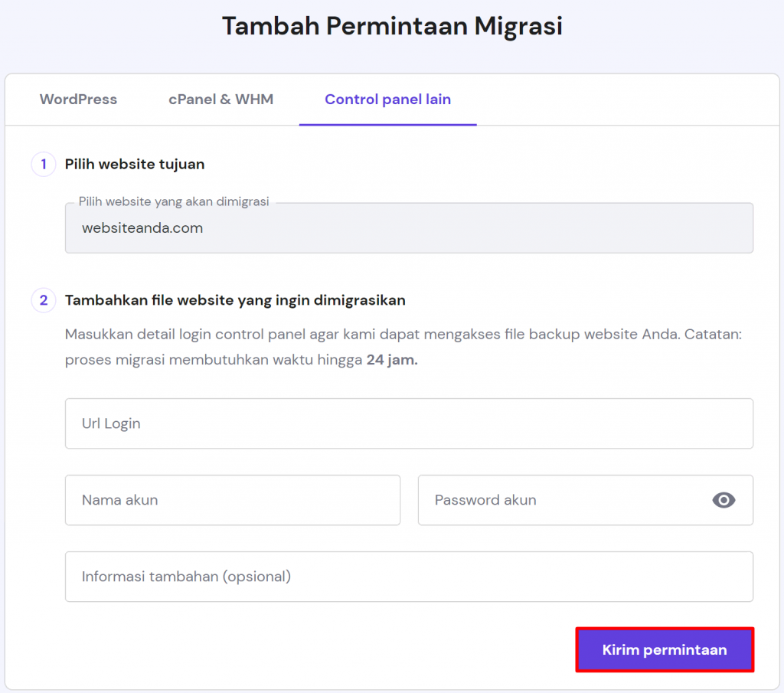Click into the Nama akun field
The height and width of the screenshot is (693, 784).
coord(232,500)
